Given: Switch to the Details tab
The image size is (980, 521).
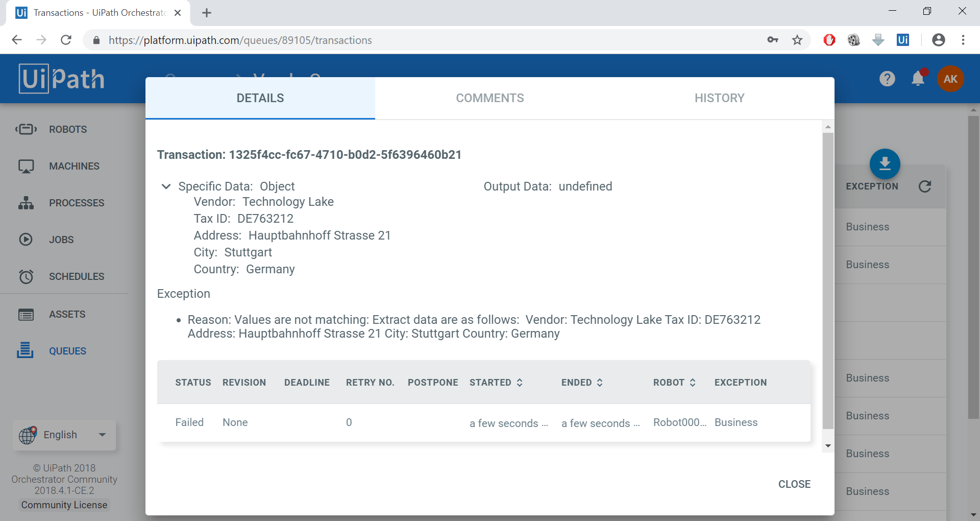Looking at the screenshot, I should (x=260, y=98).
